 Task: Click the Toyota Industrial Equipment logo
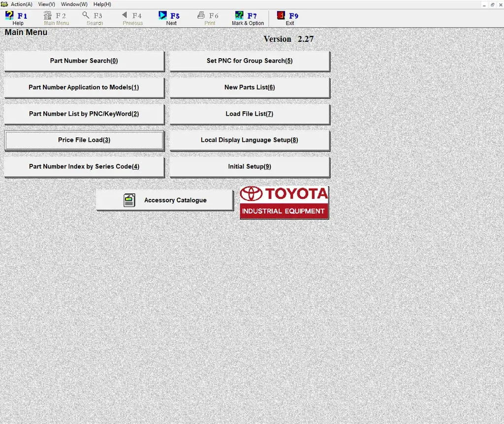coord(284,202)
